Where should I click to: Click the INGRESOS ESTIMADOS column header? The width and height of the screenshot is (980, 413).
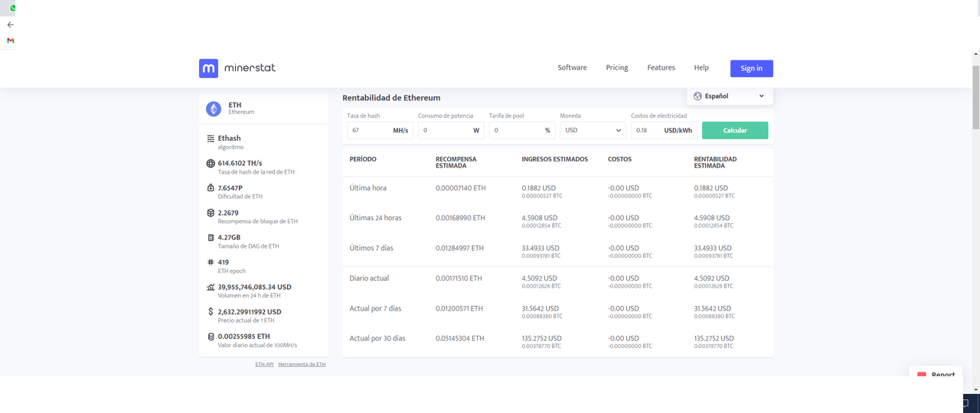pyautogui.click(x=555, y=159)
